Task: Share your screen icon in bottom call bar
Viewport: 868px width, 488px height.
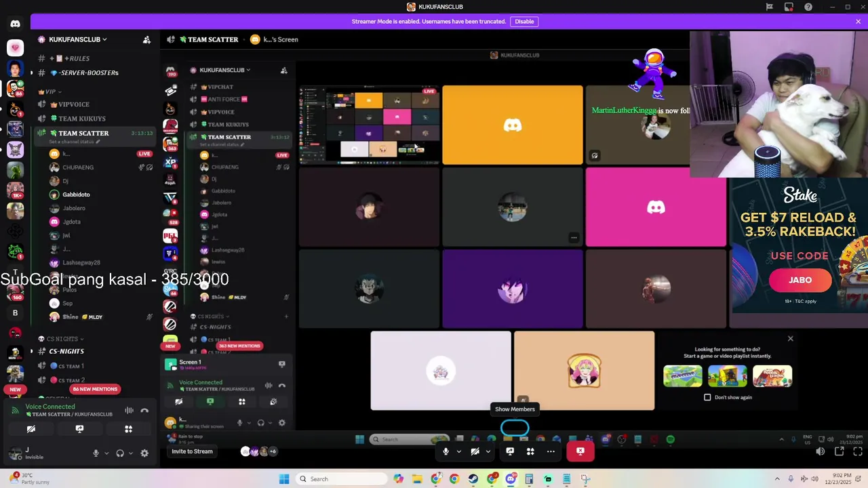Action: (x=510, y=451)
